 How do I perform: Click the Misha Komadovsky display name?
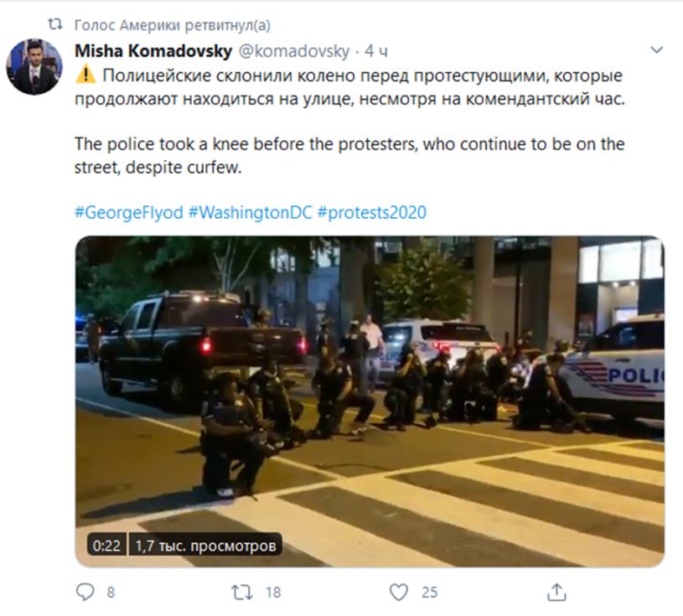(x=153, y=51)
